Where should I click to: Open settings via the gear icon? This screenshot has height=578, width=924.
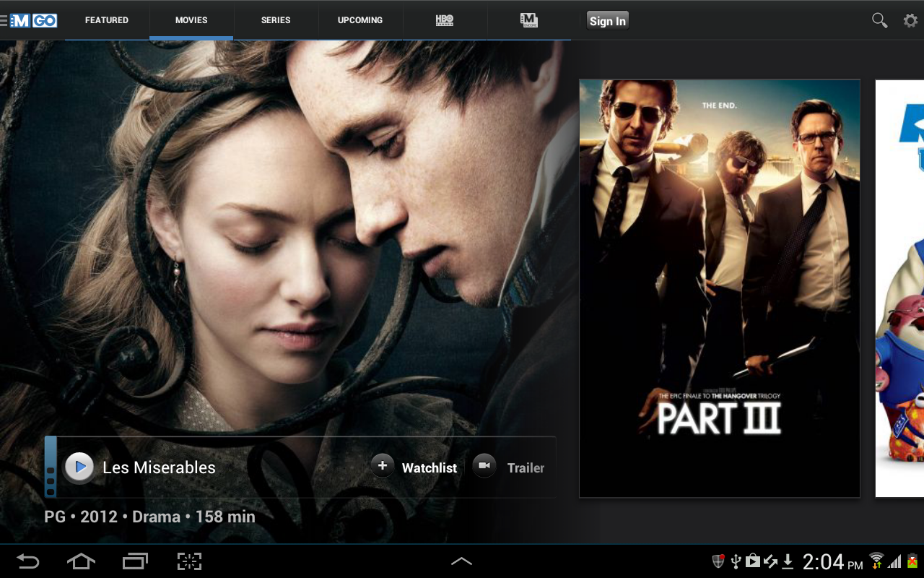pyautogui.click(x=911, y=20)
